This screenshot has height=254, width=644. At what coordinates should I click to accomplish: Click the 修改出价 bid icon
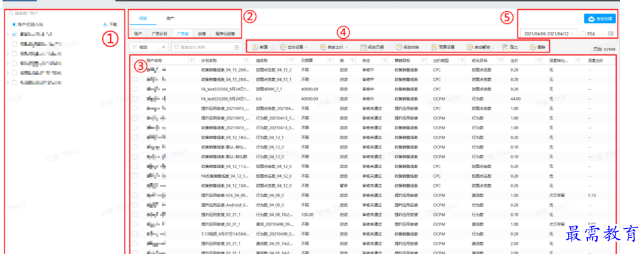click(x=323, y=47)
